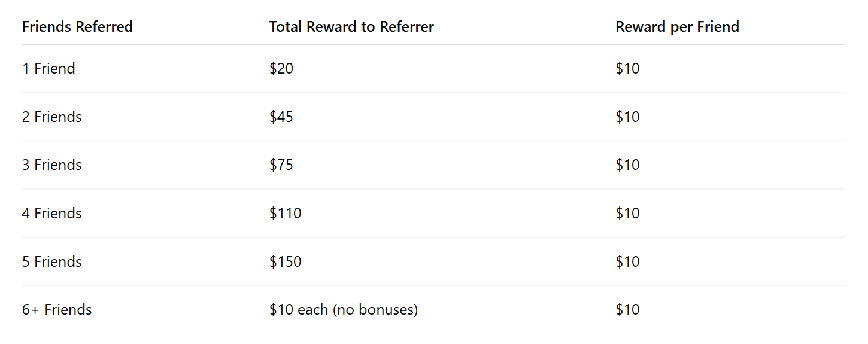
Task: Click reward per friend in 4 Friends row
Action: pos(627,214)
